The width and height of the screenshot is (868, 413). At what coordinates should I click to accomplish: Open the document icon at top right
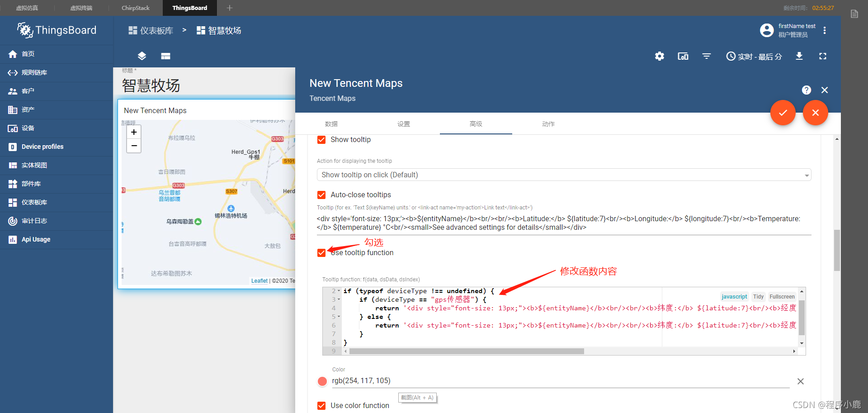(854, 14)
